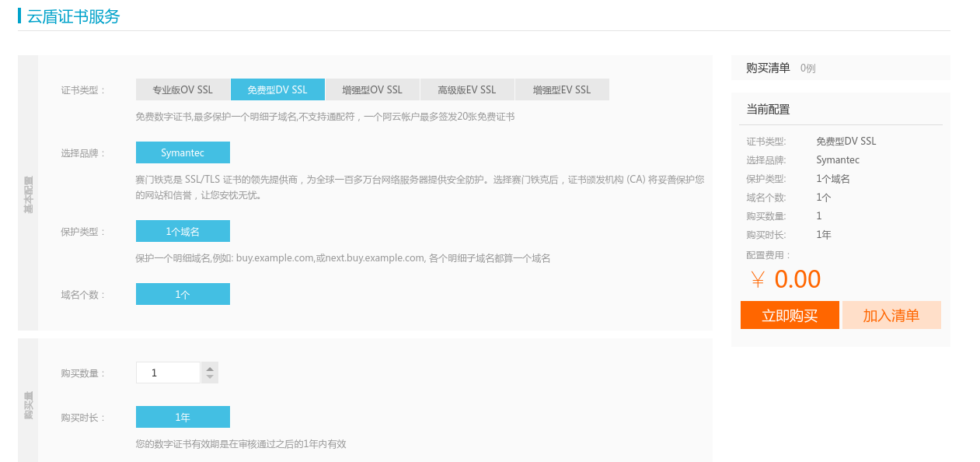980x462 pixels.
Task: Click the 基本配置 sidebar label
Action: [x=27, y=194]
